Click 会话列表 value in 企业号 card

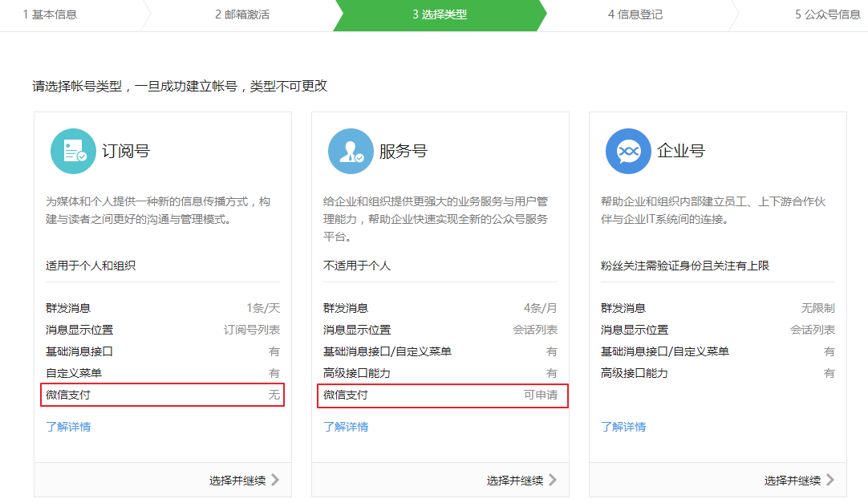pos(813,330)
